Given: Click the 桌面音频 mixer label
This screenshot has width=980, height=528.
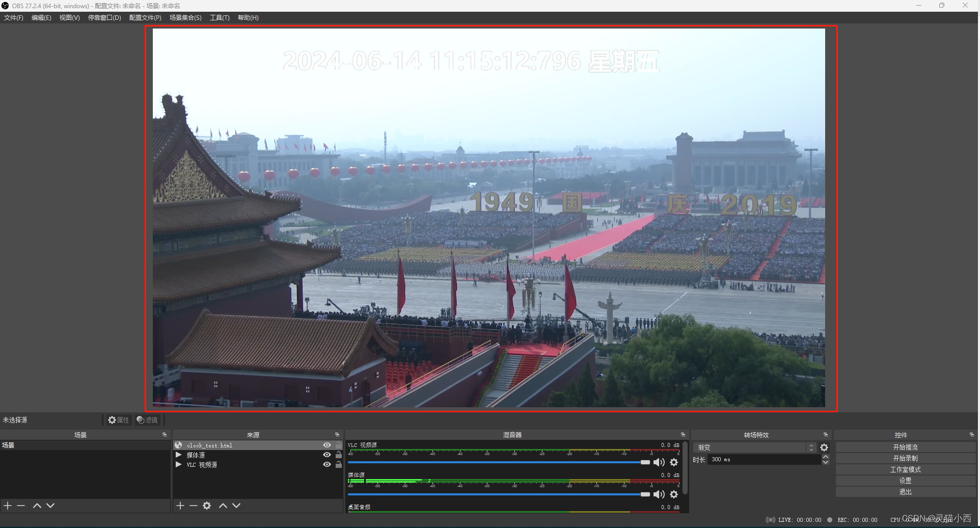Looking at the screenshot, I should pyautogui.click(x=359, y=507).
